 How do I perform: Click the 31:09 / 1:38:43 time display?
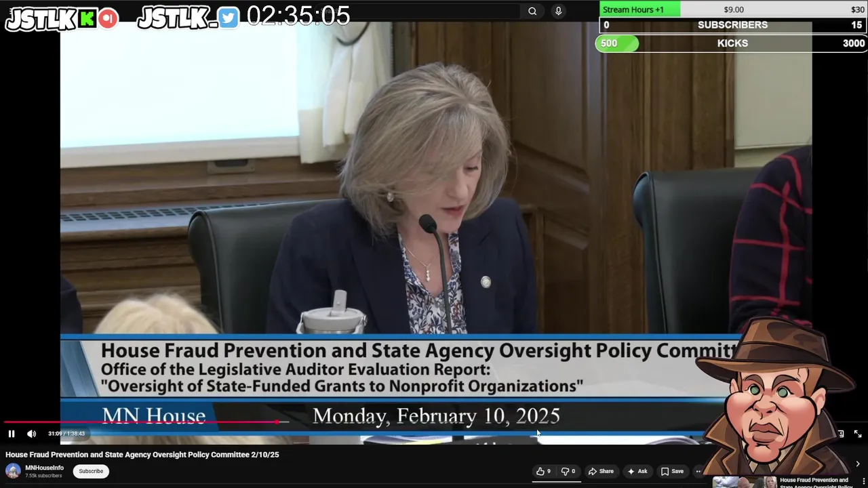point(66,434)
